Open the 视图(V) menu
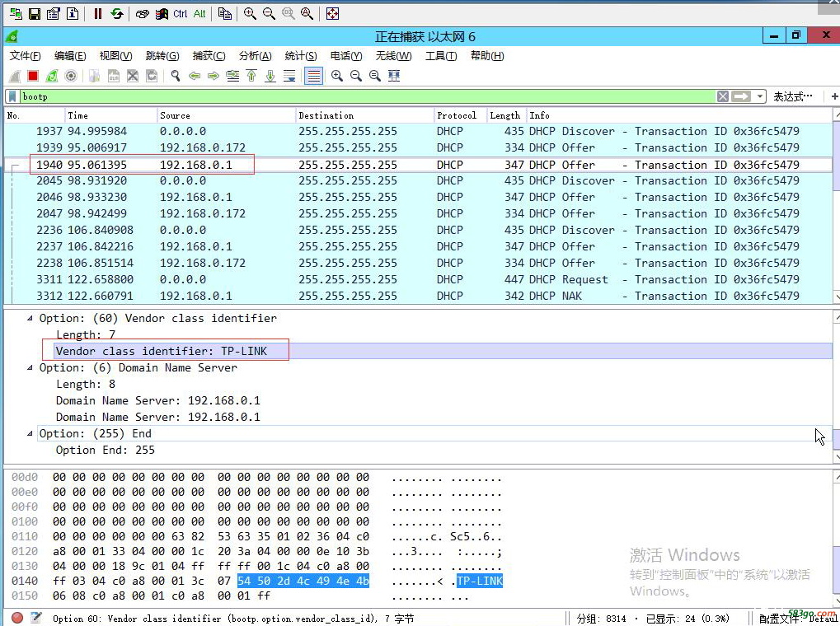 (115, 56)
